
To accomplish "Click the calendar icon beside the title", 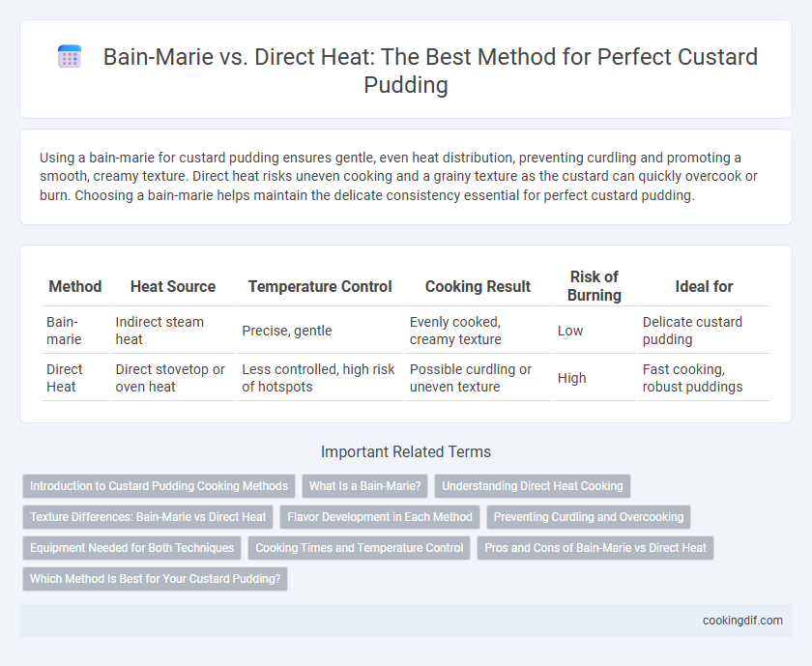I will [x=70, y=56].
